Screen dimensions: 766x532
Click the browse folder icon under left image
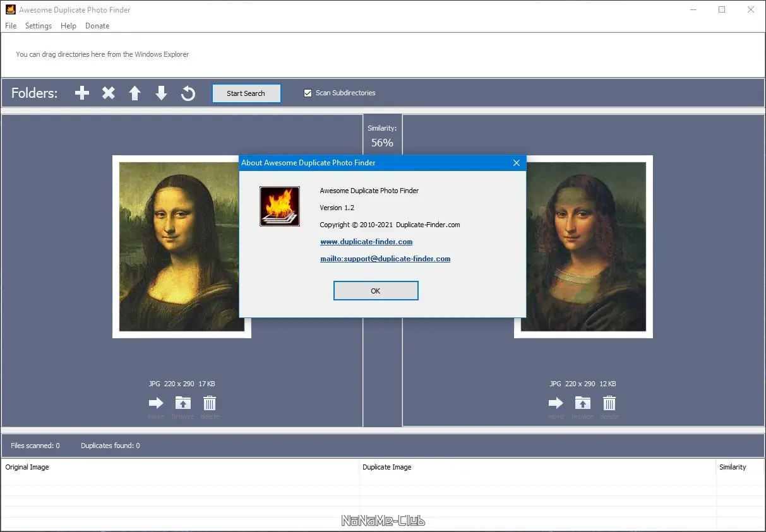183,403
